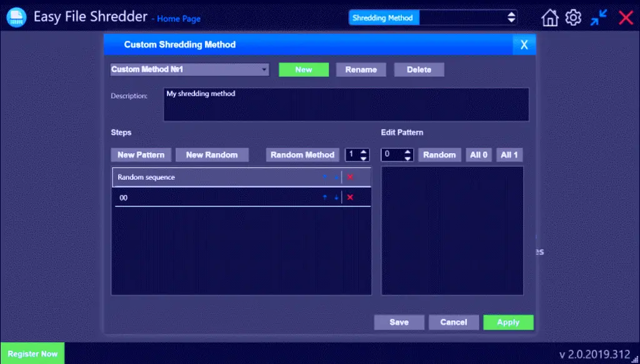Close the Custom Shredding Method dialog
This screenshot has width=640, height=364.
click(x=524, y=44)
